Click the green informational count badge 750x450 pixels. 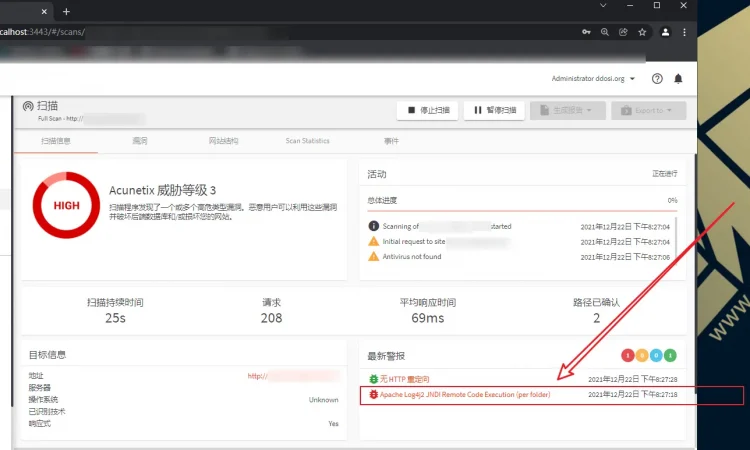[x=671, y=355]
